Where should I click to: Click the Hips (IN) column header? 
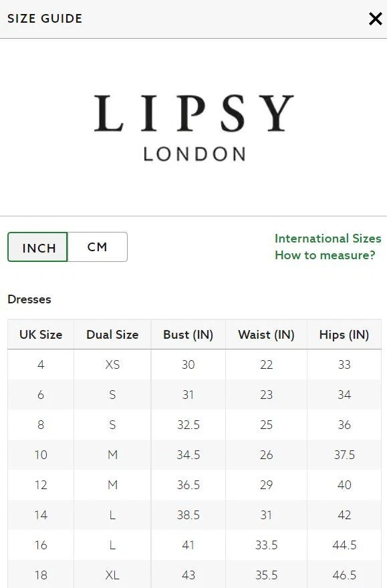click(344, 335)
